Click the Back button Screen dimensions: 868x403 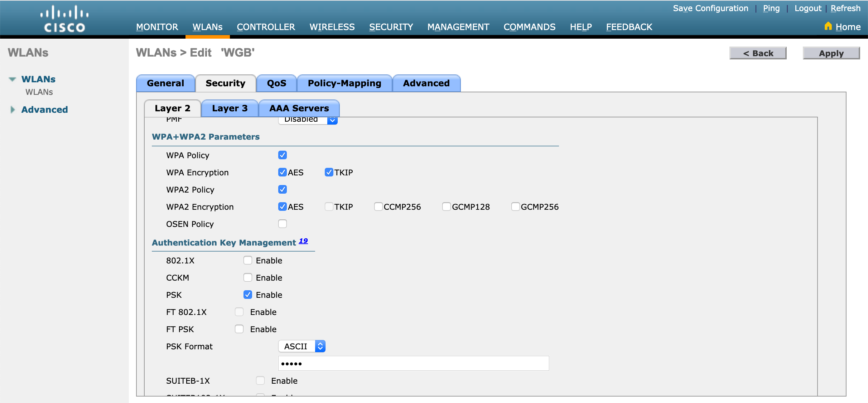(x=758, y=53)
